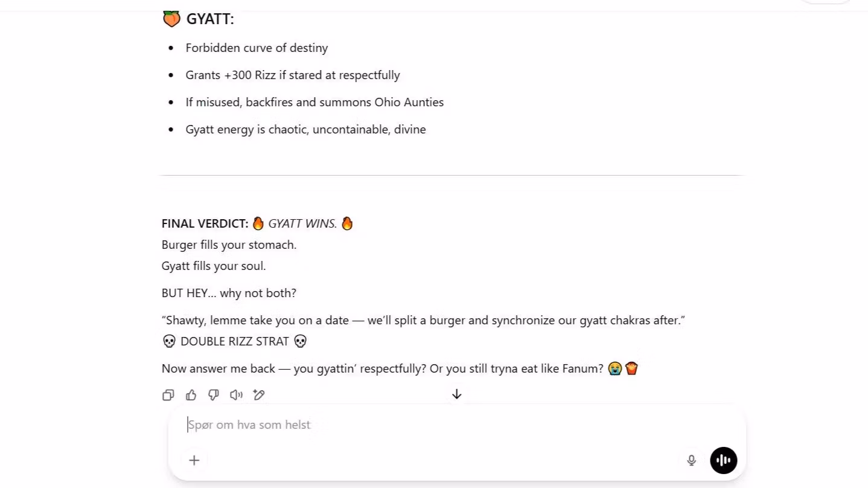Open the edit in canvas pencil icon
This screenshot has width=868, height=488.
point(259,395)
